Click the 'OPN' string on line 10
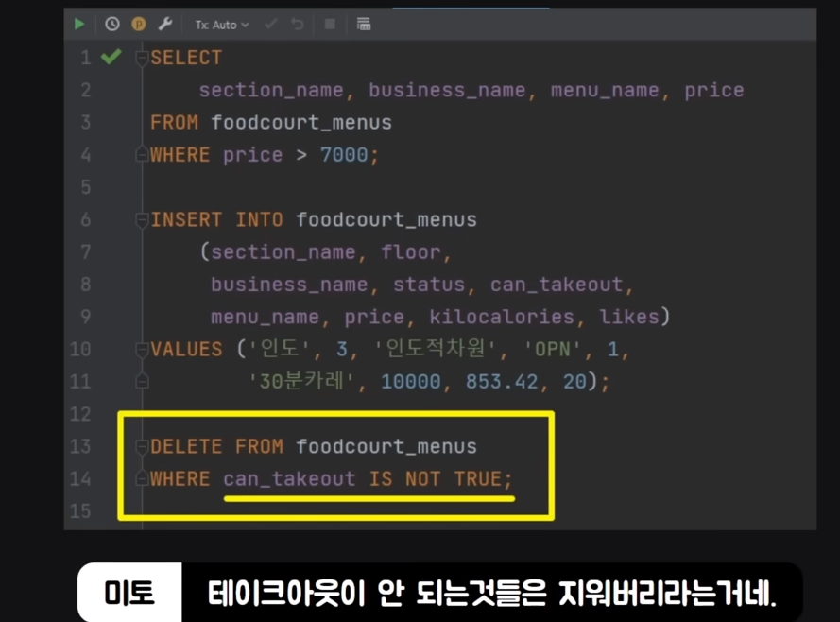The height and width of the screenshot is (622, 840). point(552,350)
